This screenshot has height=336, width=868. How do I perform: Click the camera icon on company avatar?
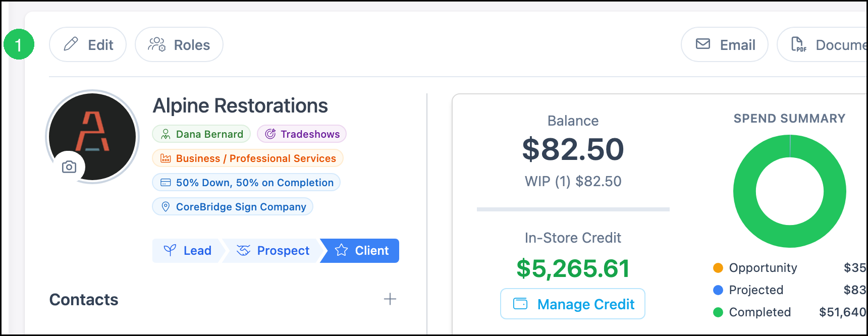(x=69, y=166)
